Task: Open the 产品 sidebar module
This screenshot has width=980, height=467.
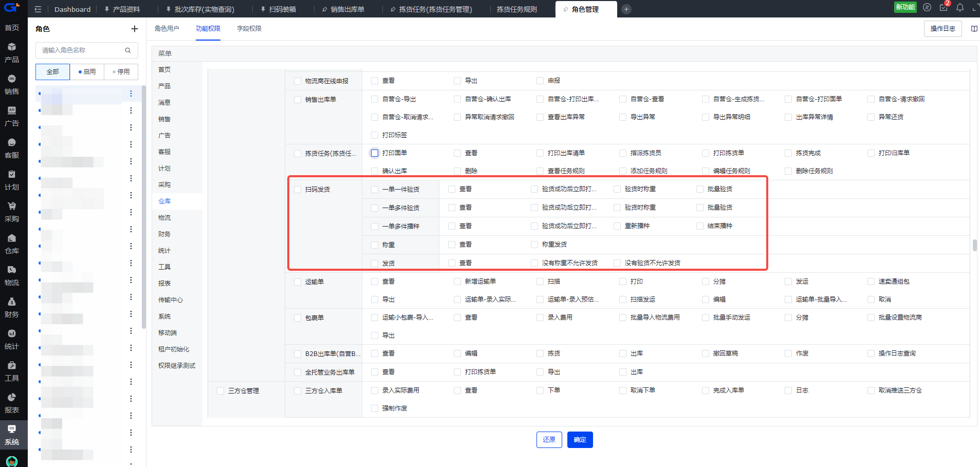Action: [12, 53]
